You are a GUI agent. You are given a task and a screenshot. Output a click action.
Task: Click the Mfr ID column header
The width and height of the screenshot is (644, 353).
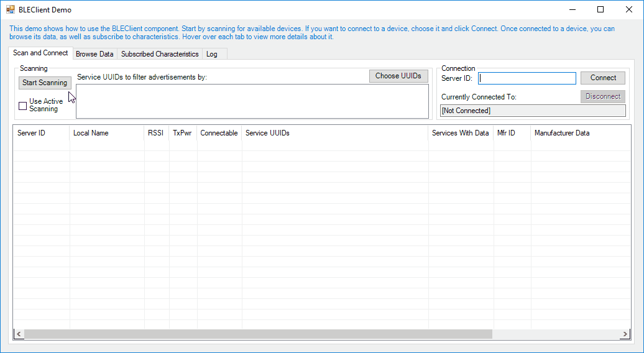pyautogui.click(x=512, y=133)
